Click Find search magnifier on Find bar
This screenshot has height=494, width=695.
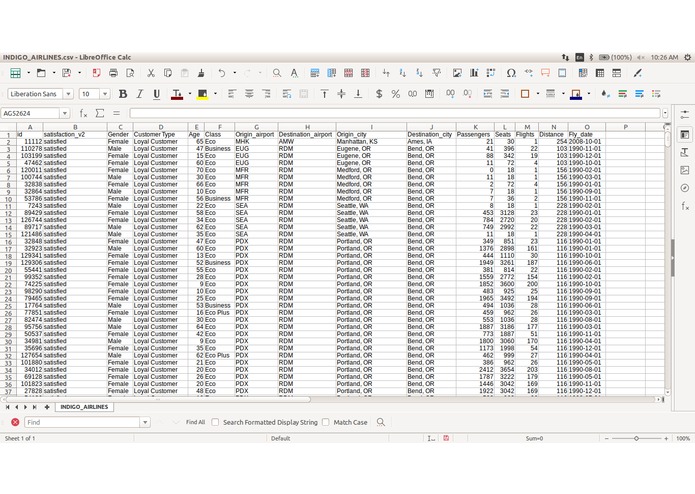point(381,422)
